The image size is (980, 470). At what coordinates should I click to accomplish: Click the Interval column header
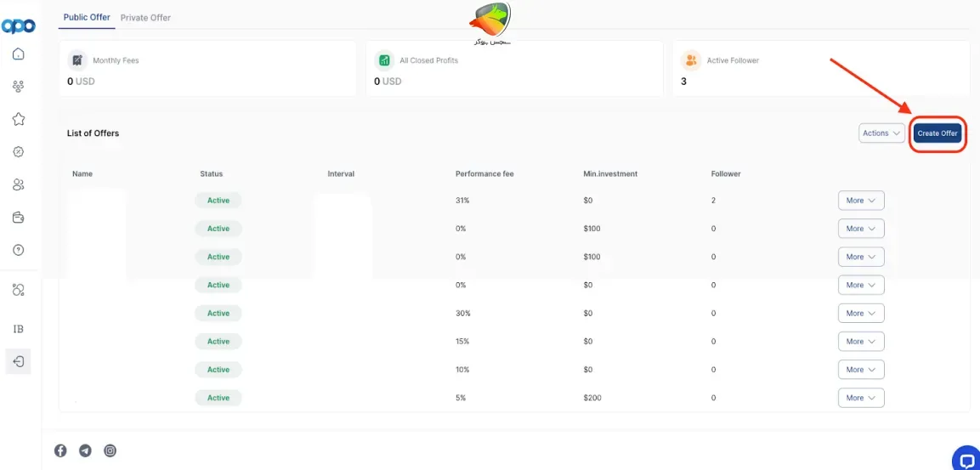pos(341,173)
